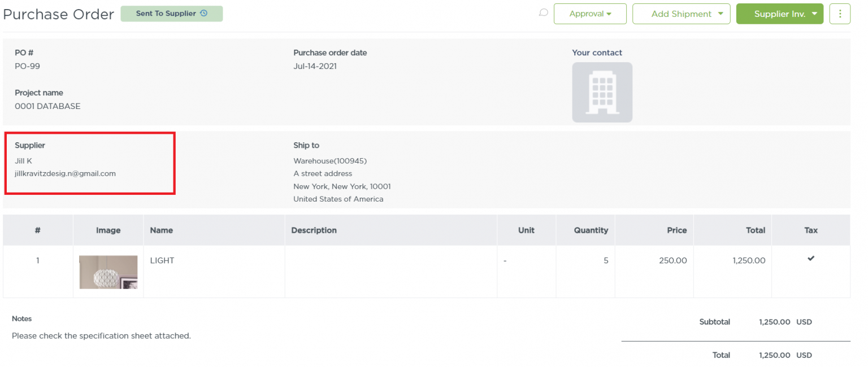This screenshot has width=868, height=367.
Task: Select the project name 0001 DATABASE
Action: click(x=47, y=106)
